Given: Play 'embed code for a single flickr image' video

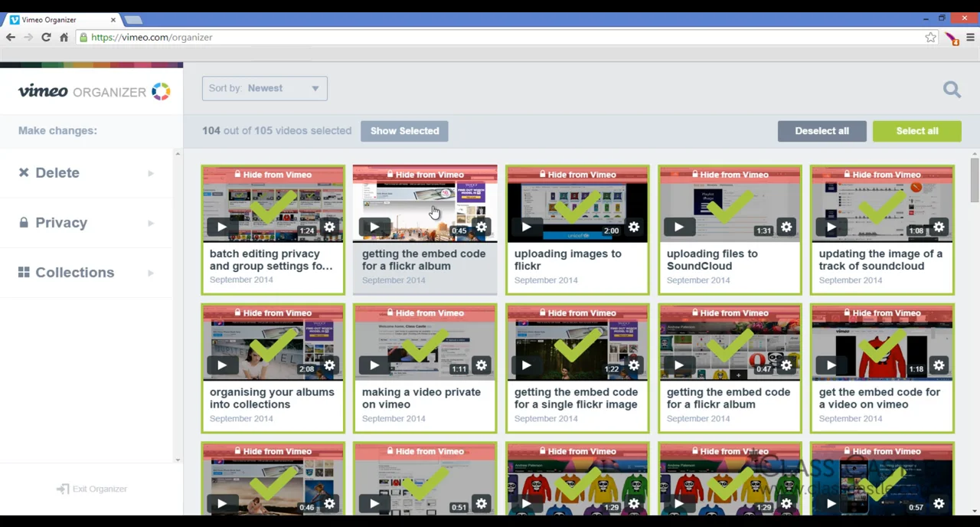Looking at the screenshot, I should coord(526,365).
